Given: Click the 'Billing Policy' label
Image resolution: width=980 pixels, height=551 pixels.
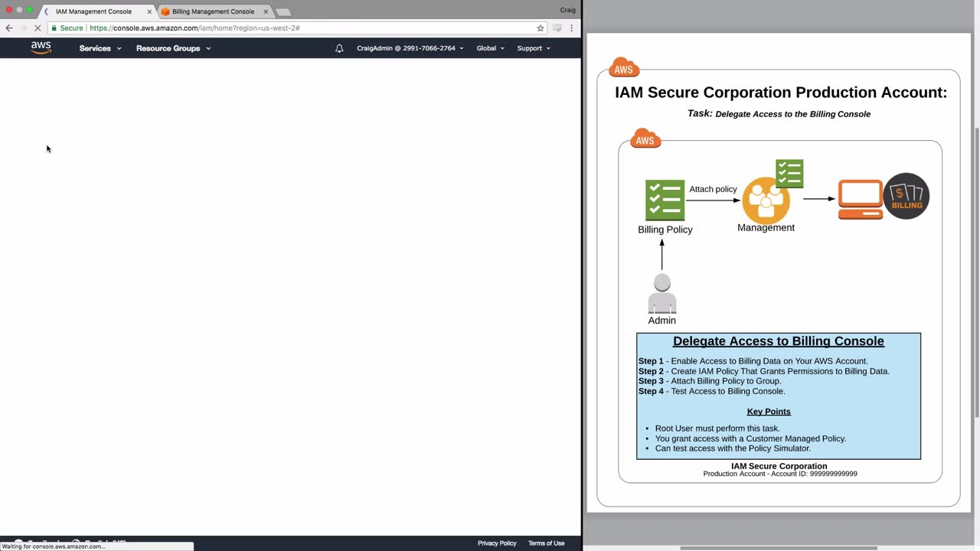Looking at the screenshot, I should point(665,230).
